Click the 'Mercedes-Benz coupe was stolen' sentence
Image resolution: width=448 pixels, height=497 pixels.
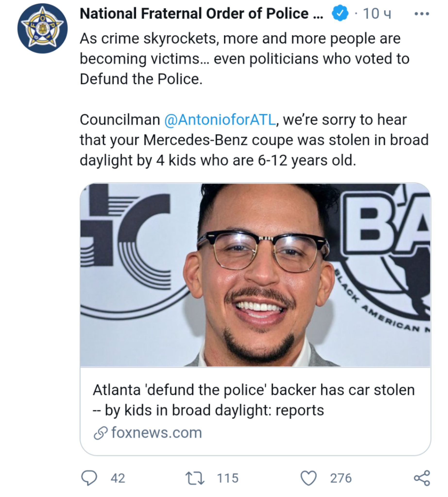tap(254, 140)
